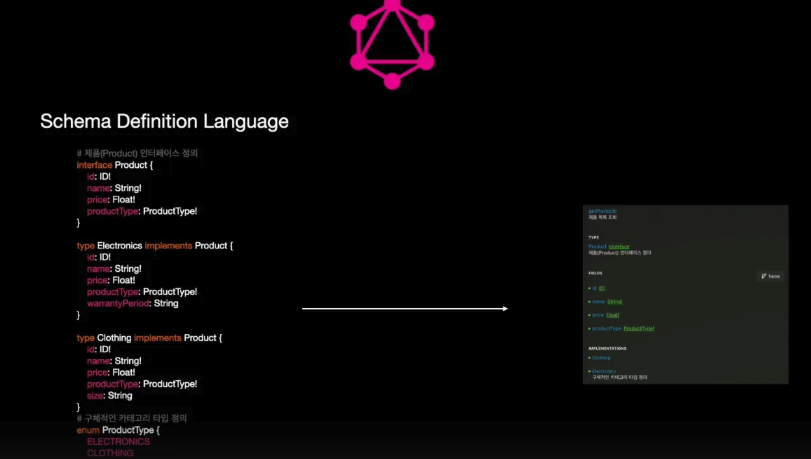Screen dimensions: 811x459
Task: Click the TYPE section heading in the docs panel
Action: 593,238
